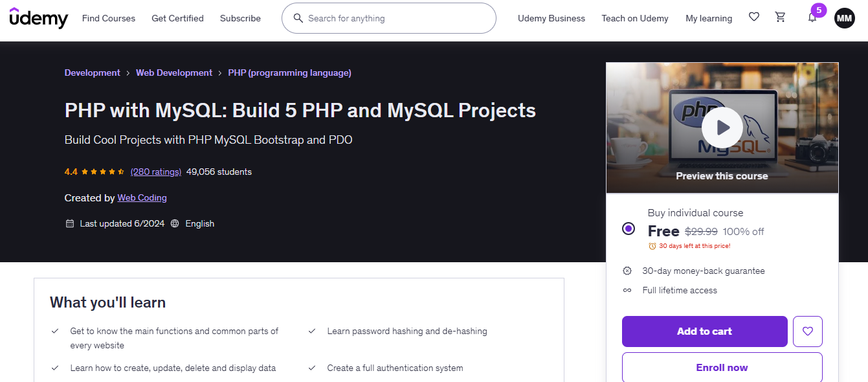This screenshot has height=382, width=868.
Task: Click the globe language icon
Action: click(x=175, y=223)
